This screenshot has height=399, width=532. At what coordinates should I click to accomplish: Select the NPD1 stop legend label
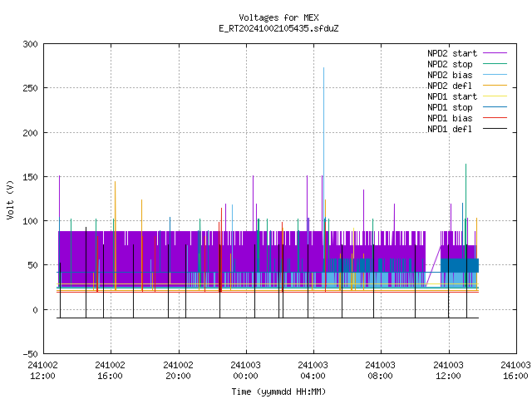point(450,107)
